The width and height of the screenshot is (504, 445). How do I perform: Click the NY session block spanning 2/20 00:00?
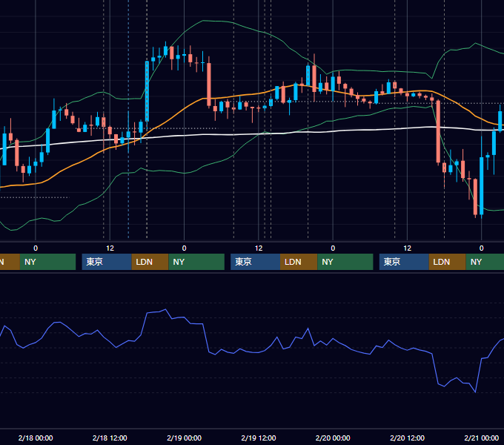pyautogui.click(x=345, y=262)
